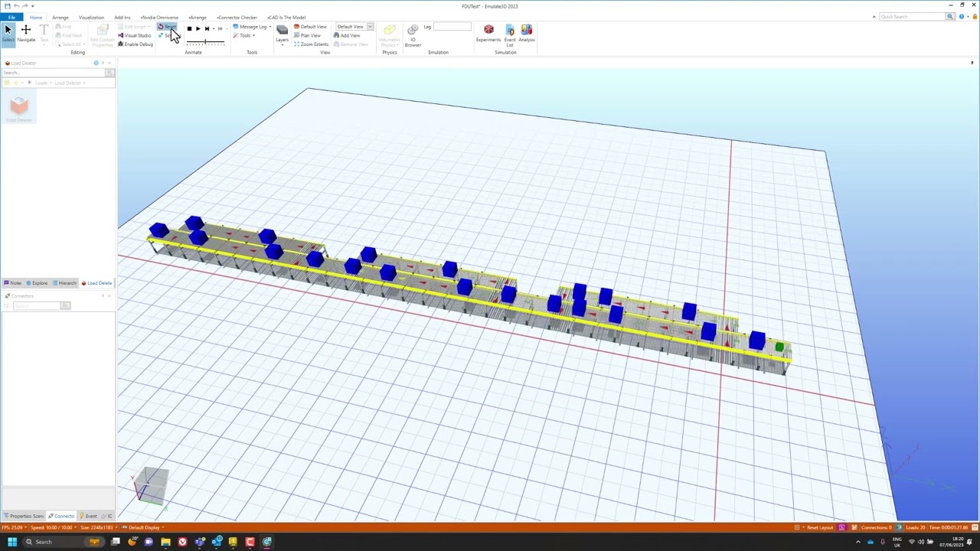The image size is (980, 551).
Task: Click the Connectors panel search box
Action: click(x=37, y=306)
